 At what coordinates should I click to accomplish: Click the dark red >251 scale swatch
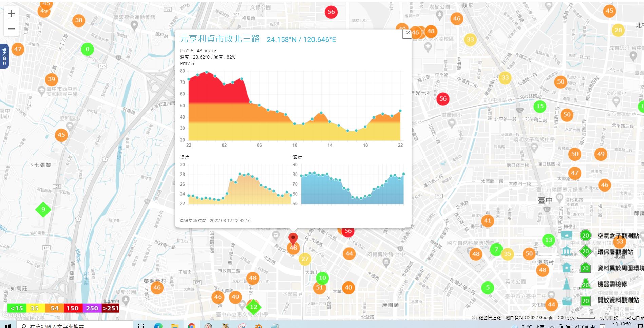(110, 308)
